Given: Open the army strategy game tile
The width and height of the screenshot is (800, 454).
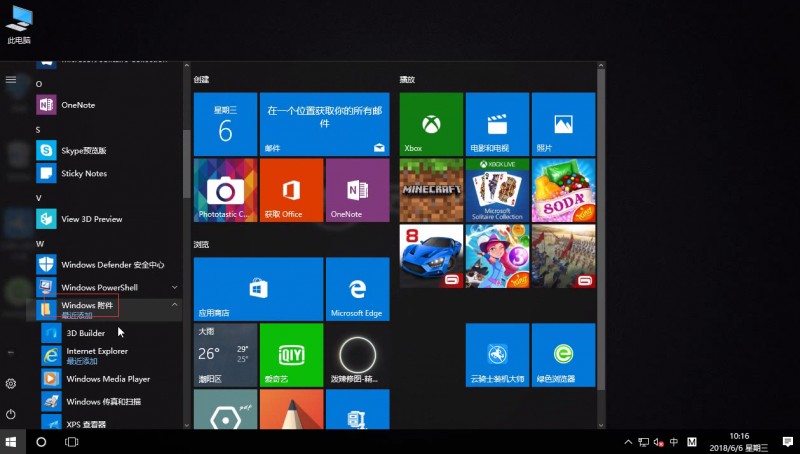Looking at the screenshot, I should pyautogui.click(x=564, y=256).
